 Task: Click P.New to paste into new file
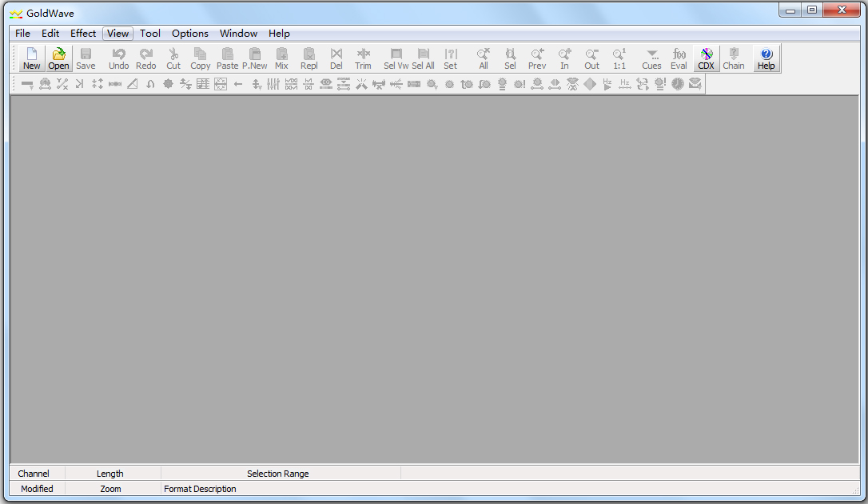[255, 58]
